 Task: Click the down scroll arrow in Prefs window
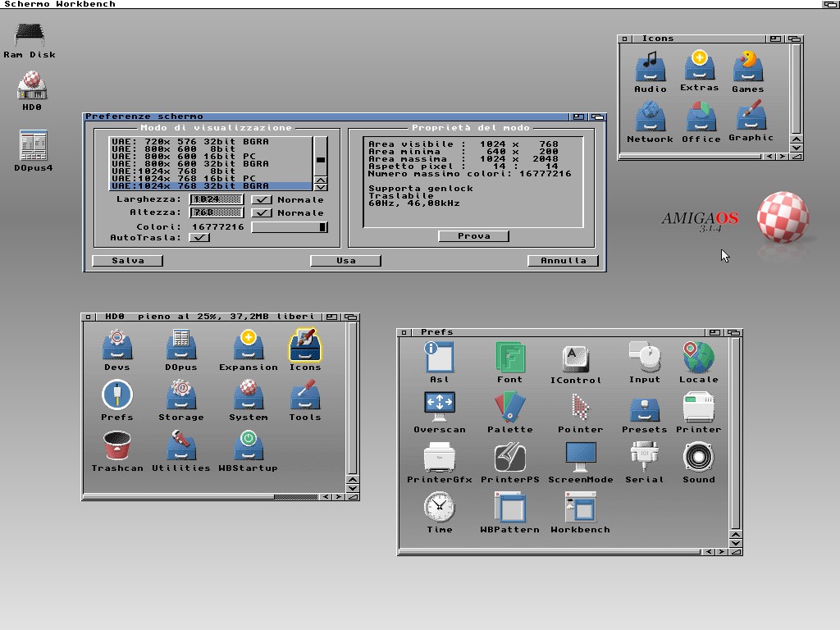click(735, 542)
